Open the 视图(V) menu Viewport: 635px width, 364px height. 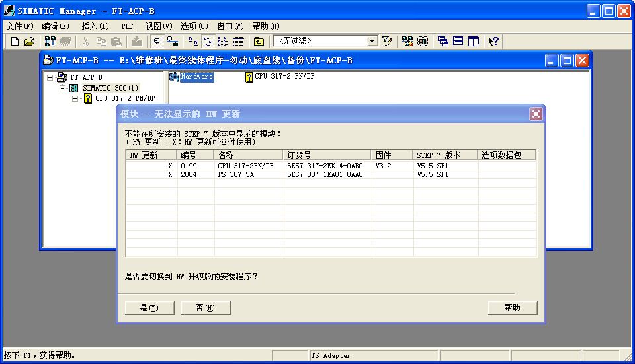click(158, 26)
